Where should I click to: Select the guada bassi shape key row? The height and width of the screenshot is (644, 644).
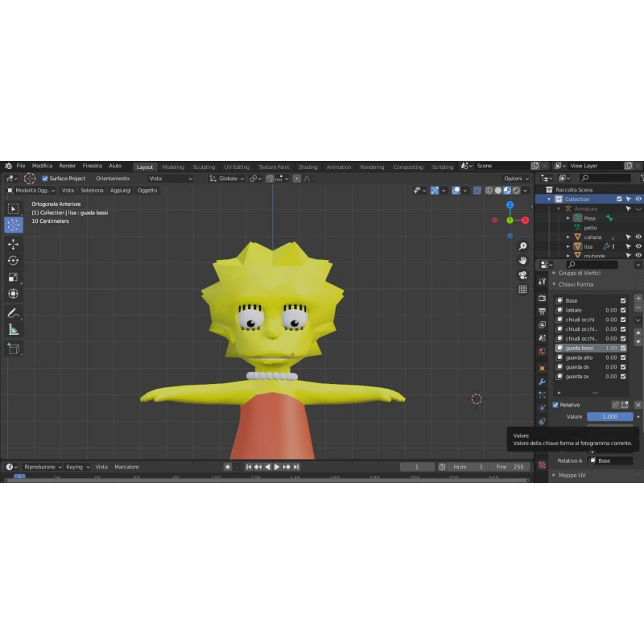(x=591, y=348)
